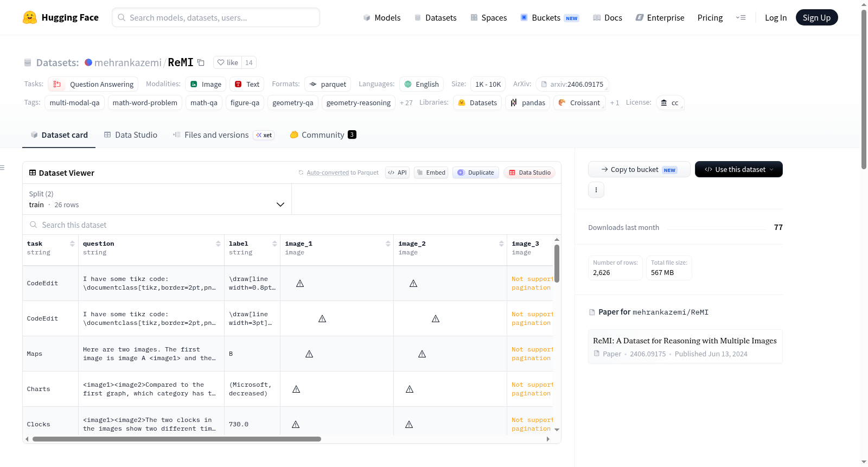Click the Duplicate button in Dataset Viewer
Image resolution: width=868 pixels, height=467 pixels.
pos(476,172)
